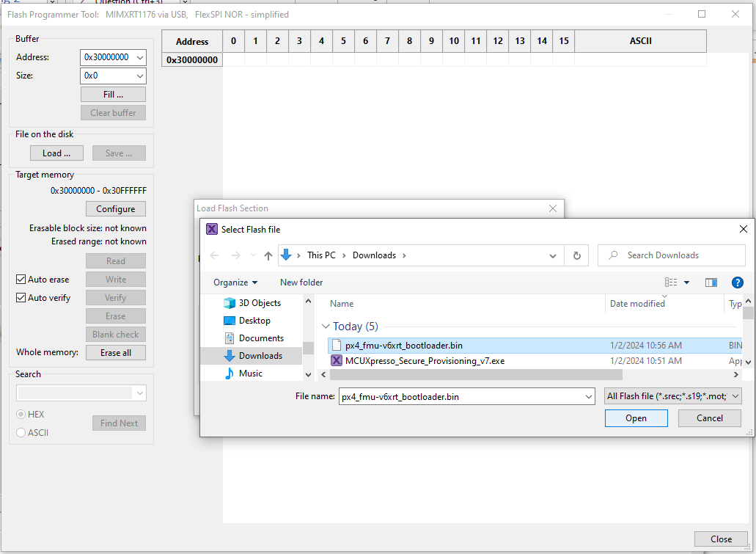Viewport: 756px width, 554px height.
Task: Click the Open button to load bootloader
Action: (x=635, y=418)
